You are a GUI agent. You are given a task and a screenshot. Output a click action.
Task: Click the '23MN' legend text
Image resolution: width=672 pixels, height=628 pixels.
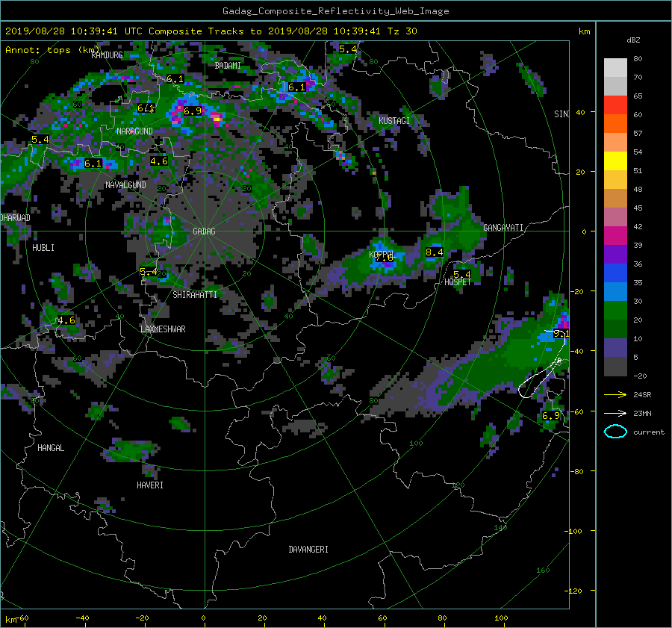[x=642, y=414]
